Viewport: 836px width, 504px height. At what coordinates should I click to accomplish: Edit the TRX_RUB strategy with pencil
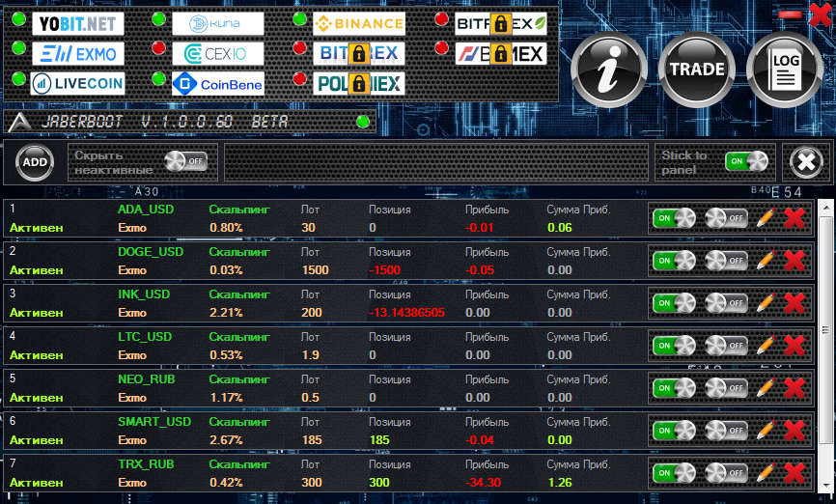coord(766,473)
